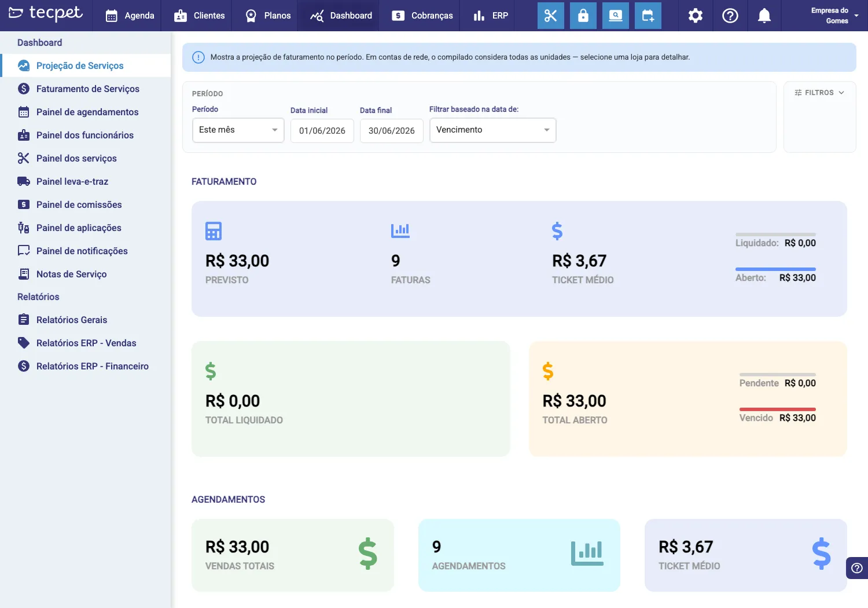This screenshot has height=608, width=868.
Task: Click the Faturamento de Serviços dollar icon
Action: [24, 89]
